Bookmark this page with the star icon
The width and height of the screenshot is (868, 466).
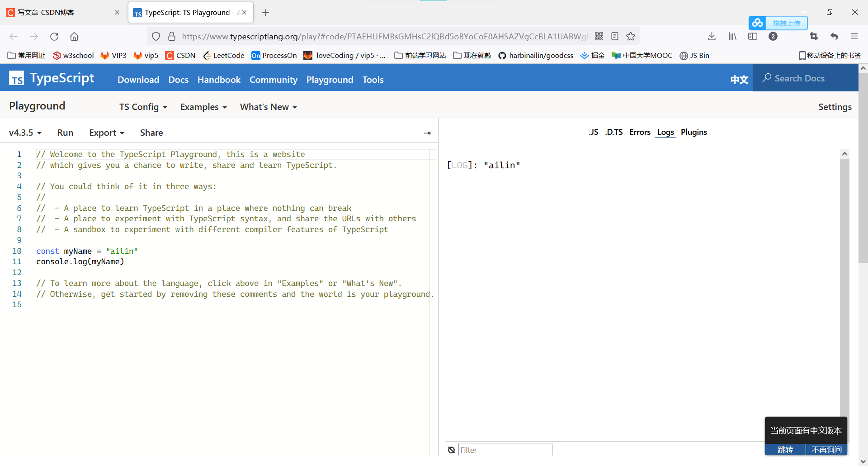(x=631, y=36)
